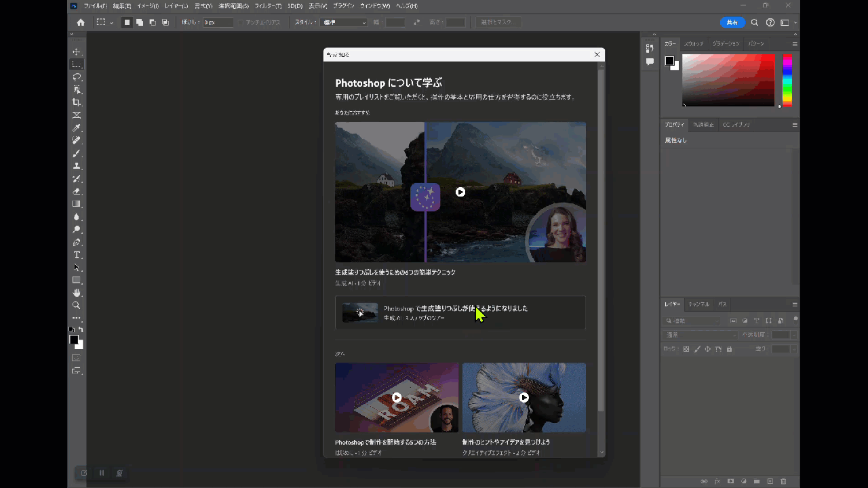Switch to the チャンネル tab
The height and width of the screenshot is (488, 868).
coord(699,304)
